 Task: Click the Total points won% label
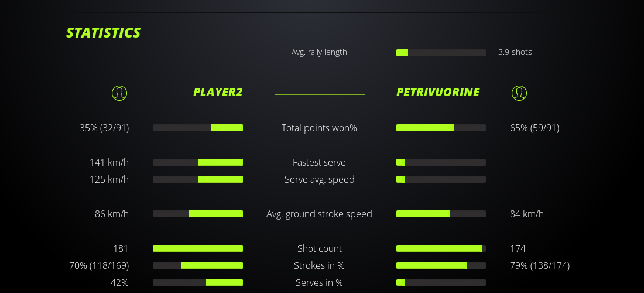click(x=319, y=128)
